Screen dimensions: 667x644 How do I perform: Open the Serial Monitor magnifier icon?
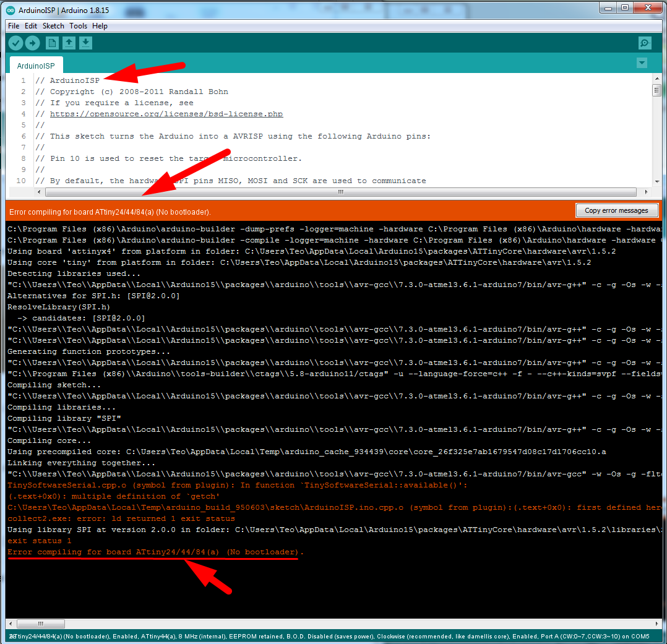pyautogui.click(x=645, y=43)
